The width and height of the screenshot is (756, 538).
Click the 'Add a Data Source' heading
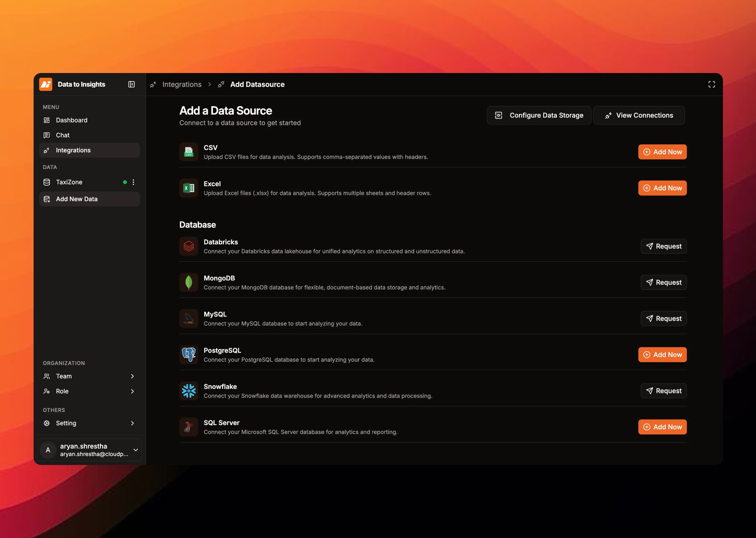[x=226, y=110]
